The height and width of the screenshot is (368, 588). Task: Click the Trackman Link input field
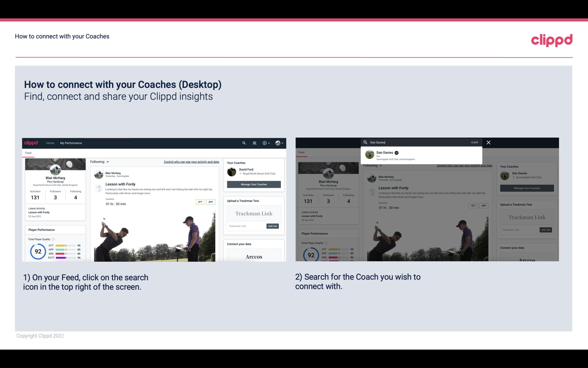pyautogui.click(x=245, y=226)
